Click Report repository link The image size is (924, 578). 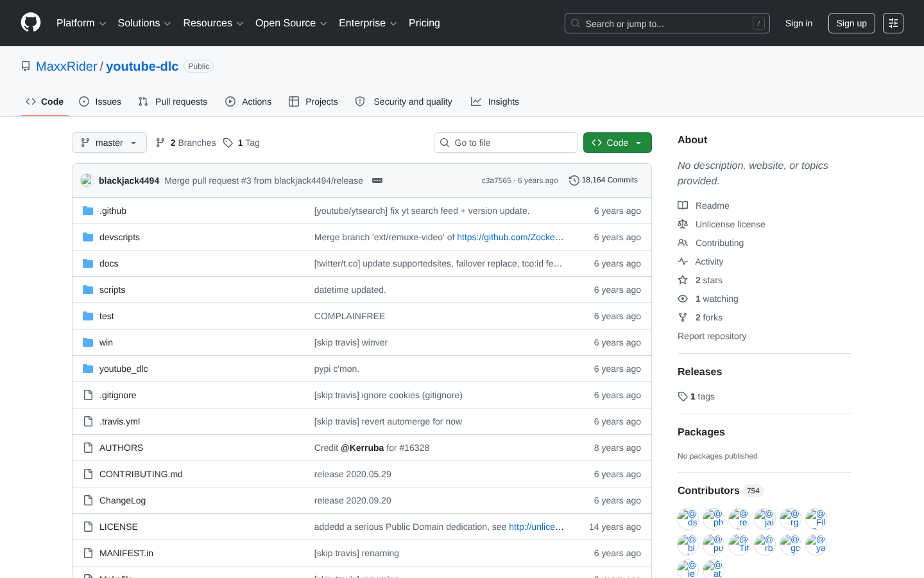tap(712, 336)
